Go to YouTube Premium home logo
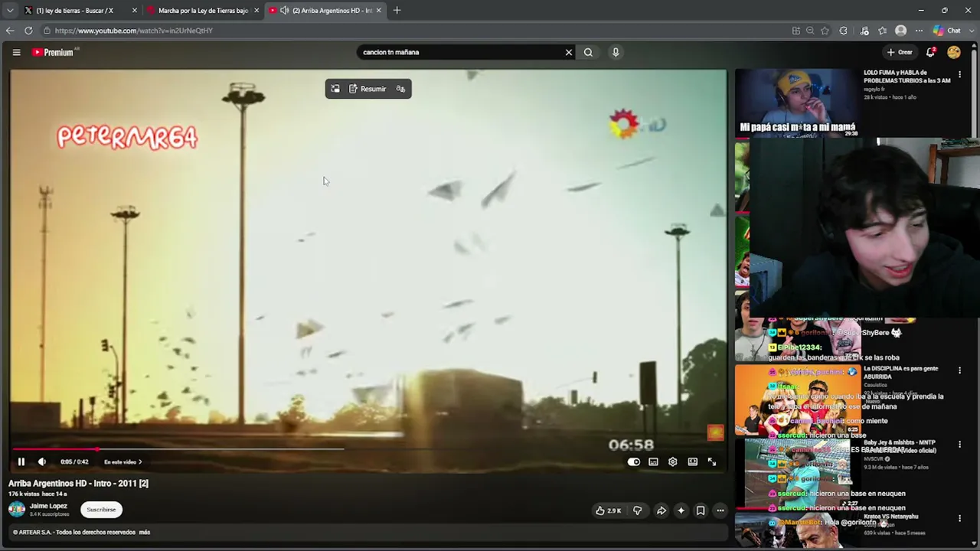 pos(54,52)
